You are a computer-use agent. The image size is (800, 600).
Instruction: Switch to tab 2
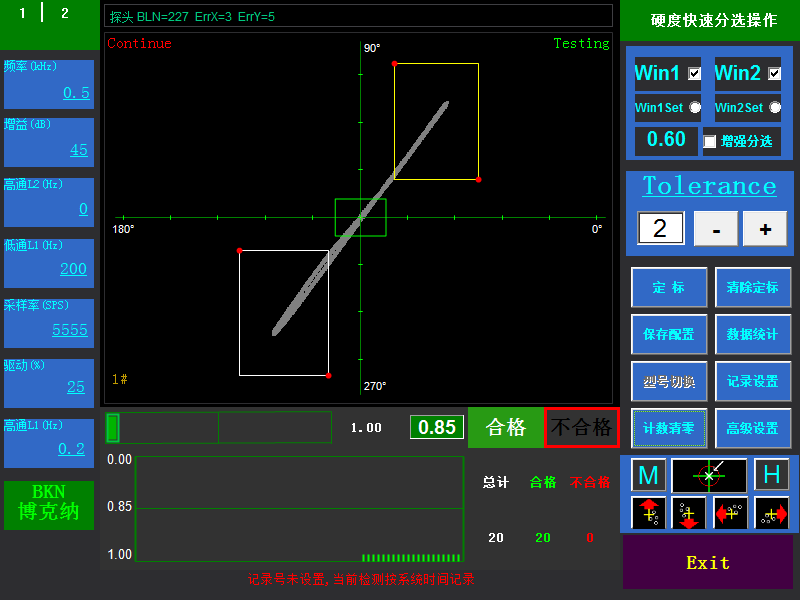[x=65, y=13]
